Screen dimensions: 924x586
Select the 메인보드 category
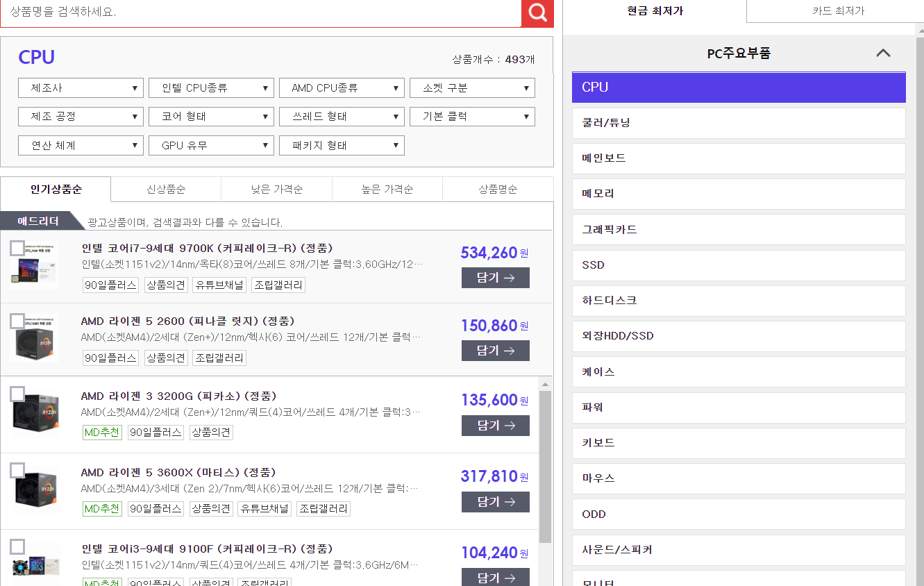[739, 158]
